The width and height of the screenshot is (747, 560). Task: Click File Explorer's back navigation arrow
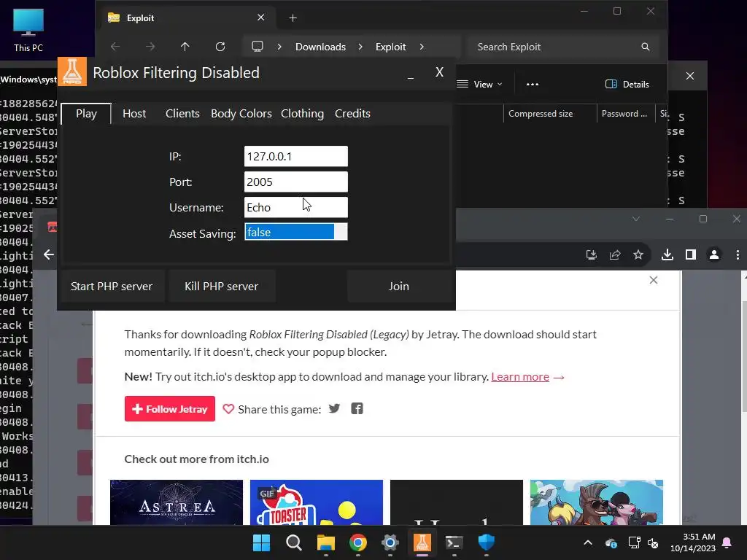pos(115,47)
